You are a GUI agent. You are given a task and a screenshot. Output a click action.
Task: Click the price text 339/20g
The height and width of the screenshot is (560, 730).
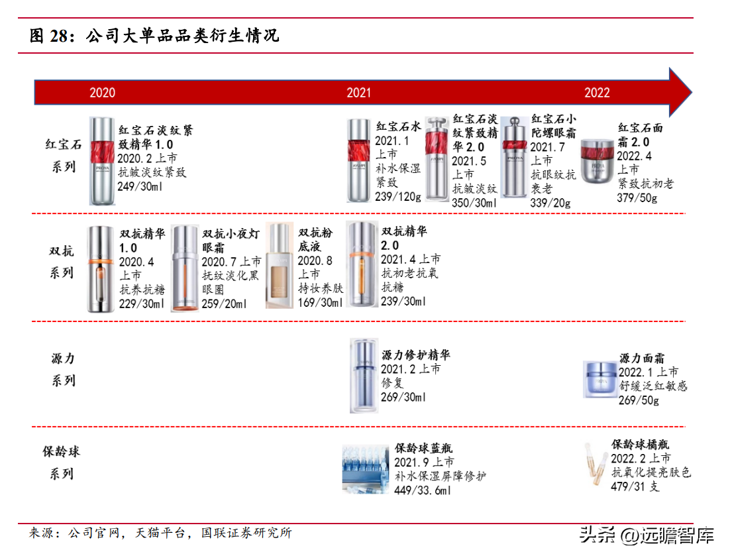coord(550,203)
